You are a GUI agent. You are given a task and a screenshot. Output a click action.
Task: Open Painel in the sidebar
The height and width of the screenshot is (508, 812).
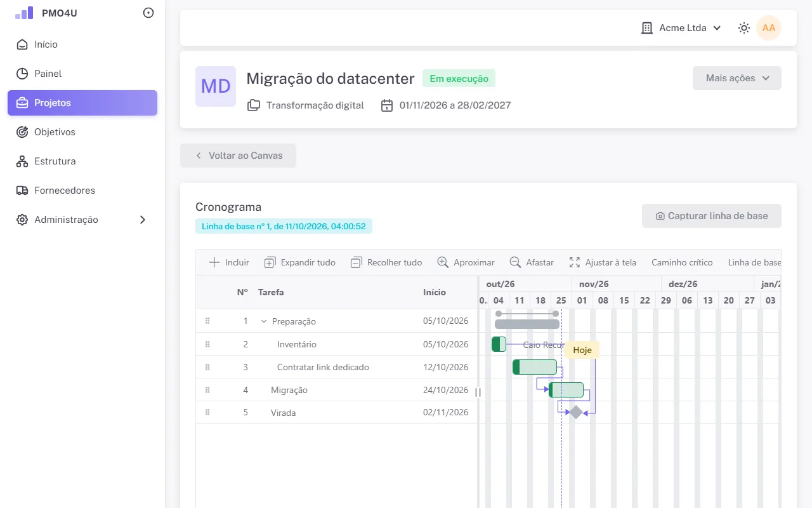pyautogui.click(x=82, y=74)
